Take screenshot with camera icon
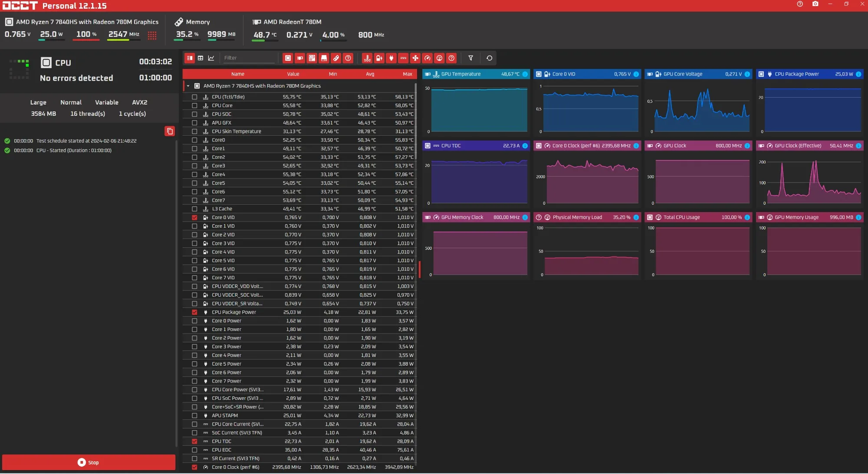 click(815, 4)
